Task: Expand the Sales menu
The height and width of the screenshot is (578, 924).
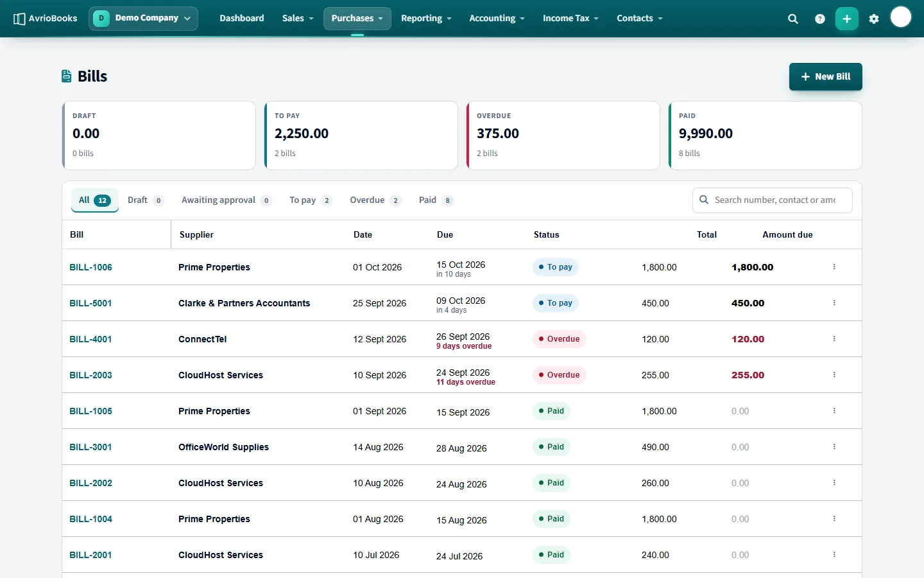Action: tap(298, 19)
